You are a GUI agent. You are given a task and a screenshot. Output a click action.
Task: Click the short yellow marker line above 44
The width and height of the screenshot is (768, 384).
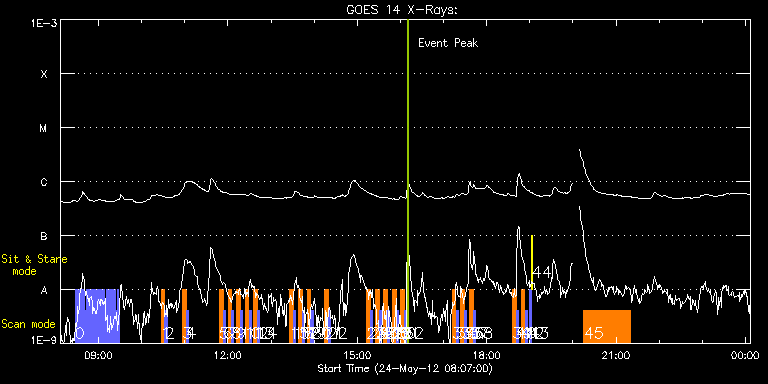(x=532, y=262)
